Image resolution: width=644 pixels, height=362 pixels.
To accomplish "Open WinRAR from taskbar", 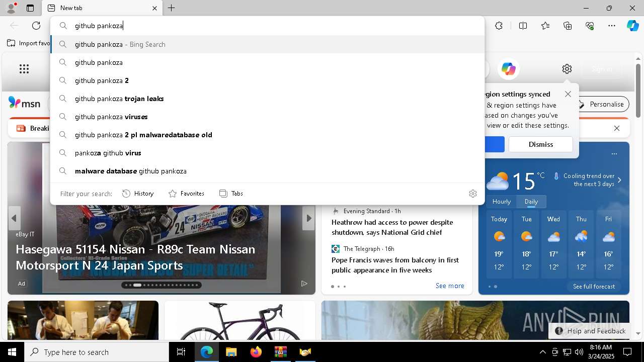I will coord(280,352).
